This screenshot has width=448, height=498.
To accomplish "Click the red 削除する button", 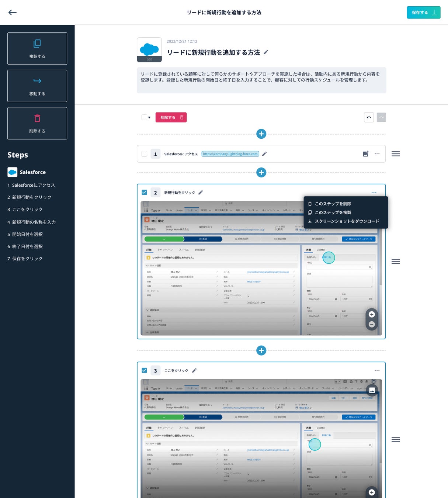I will (x=171, y=117).
